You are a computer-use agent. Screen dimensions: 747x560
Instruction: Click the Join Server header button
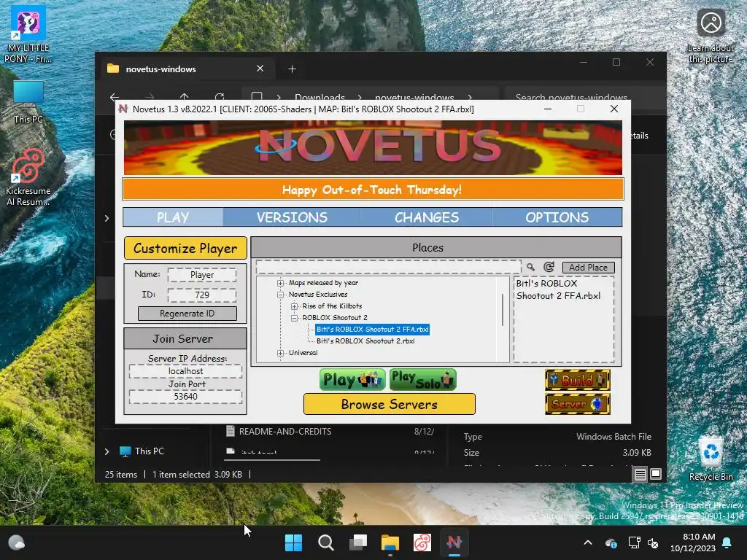tap(185, 338)
